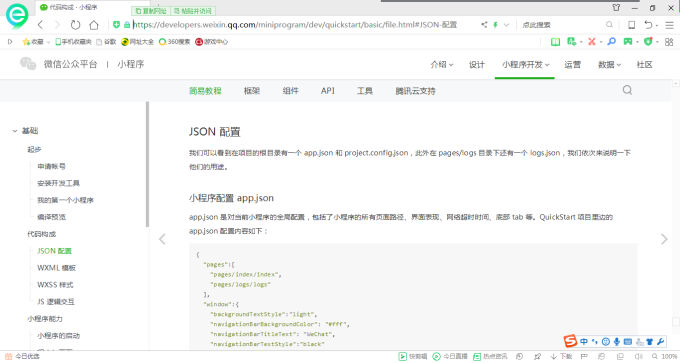This screenshot has height=363, width=681.
Task: Click the share icon in address bar
Action: (484, 25)
